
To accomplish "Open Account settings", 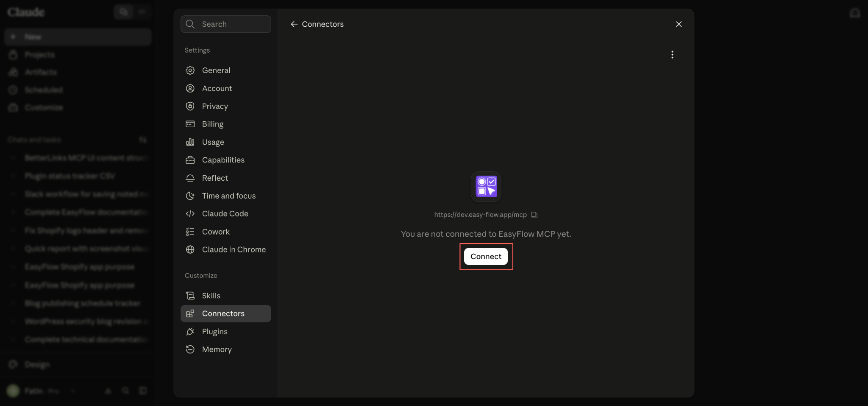I will (x=226, y=88).
